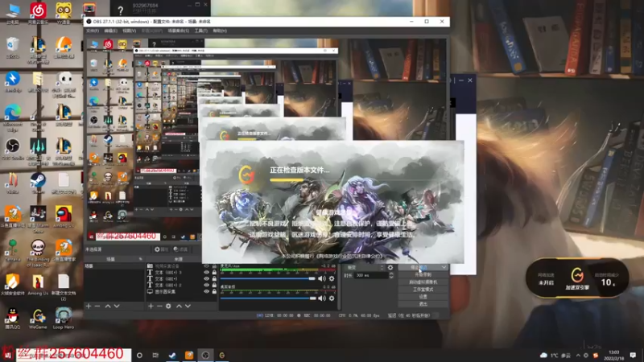Remove selected source with the minus icon
Viewport: 644px width, 362px height.
(159, 306)
